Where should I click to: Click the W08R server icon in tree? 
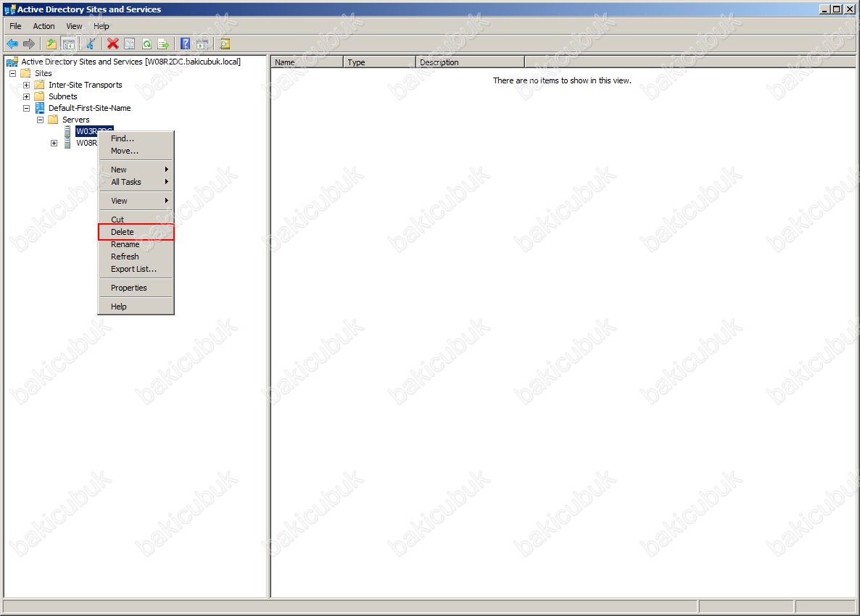pos(67,143)
